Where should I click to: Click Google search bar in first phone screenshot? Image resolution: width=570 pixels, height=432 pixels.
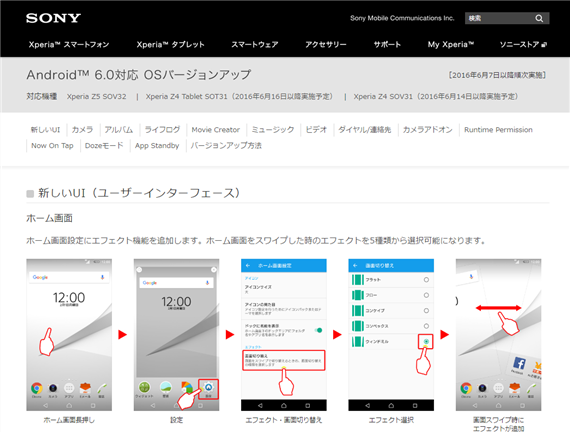point(69,277)
